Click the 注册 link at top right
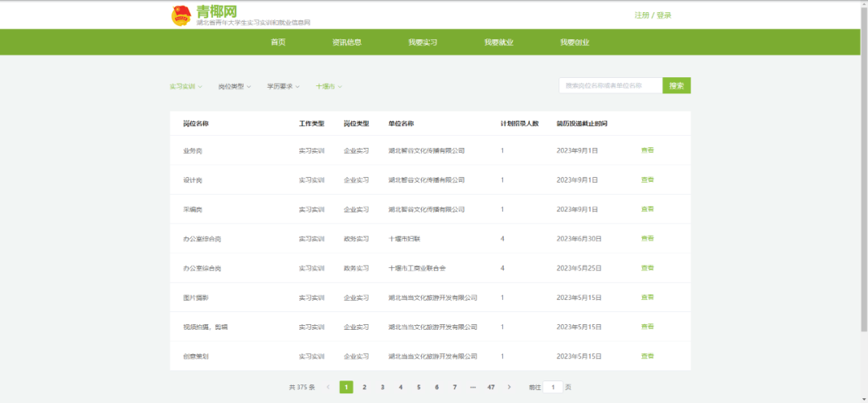868x403 pixels. tap(641, 15)
